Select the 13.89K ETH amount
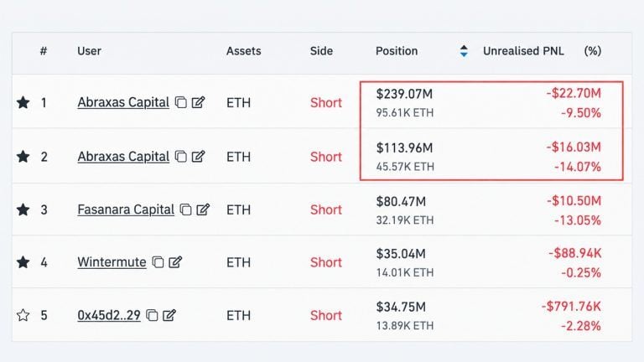This screenshot has height=362, width=644. pyautogui.click(x=404, y=326)
